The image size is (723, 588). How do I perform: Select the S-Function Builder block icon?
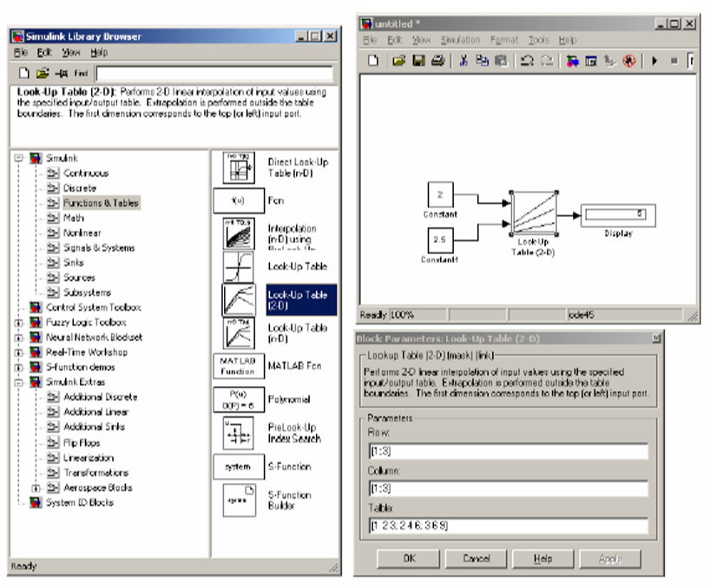point(240,500)
